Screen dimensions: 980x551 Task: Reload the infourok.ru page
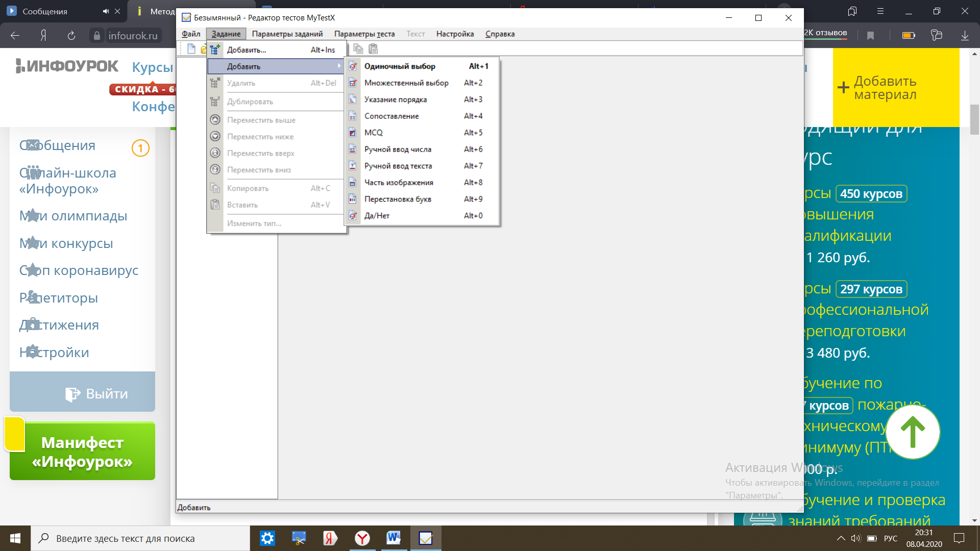(x=71, y=35)
